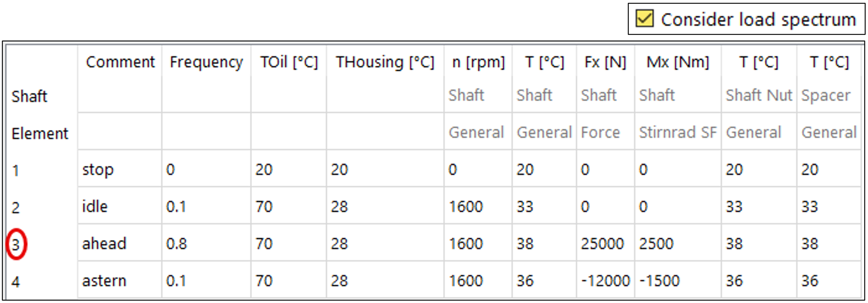Click the Fx [N] column header
Viewport: 868px width, 303px height.
pyautogui.click(x=605, y=62)
